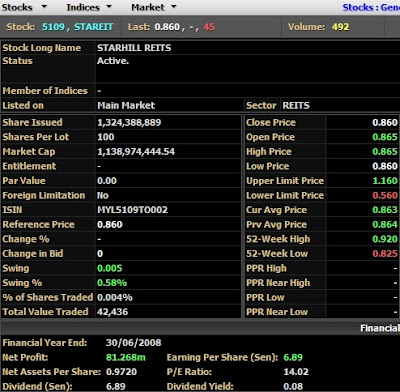Click the Par Value 0.00

107,181
